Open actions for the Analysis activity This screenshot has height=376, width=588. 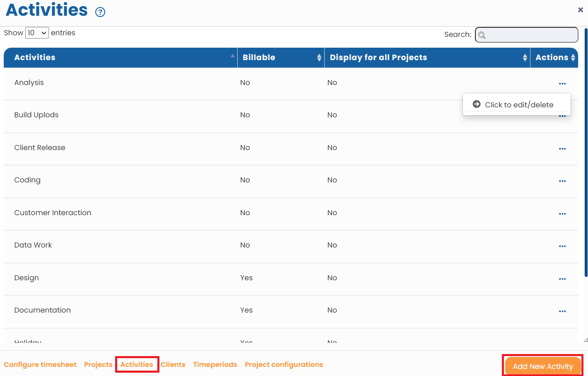pos(562,84)
